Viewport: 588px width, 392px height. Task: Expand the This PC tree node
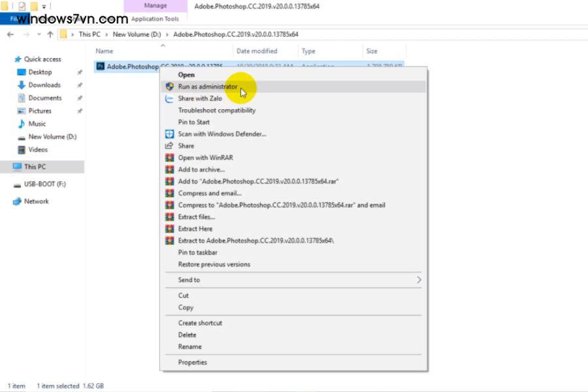click(7, 167)
